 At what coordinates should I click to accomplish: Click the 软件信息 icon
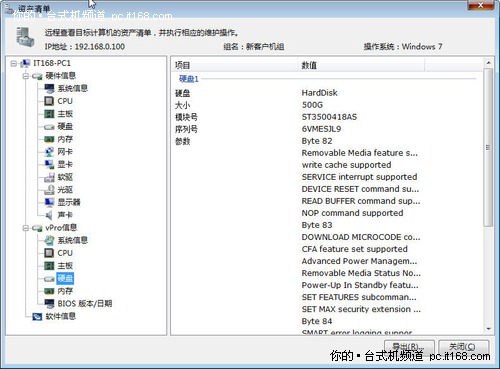pos(37,316)
